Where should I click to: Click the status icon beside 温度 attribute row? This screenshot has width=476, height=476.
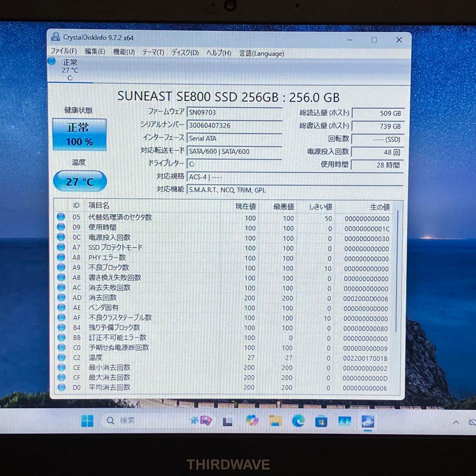pyautogui.click(x=61, y=357)
